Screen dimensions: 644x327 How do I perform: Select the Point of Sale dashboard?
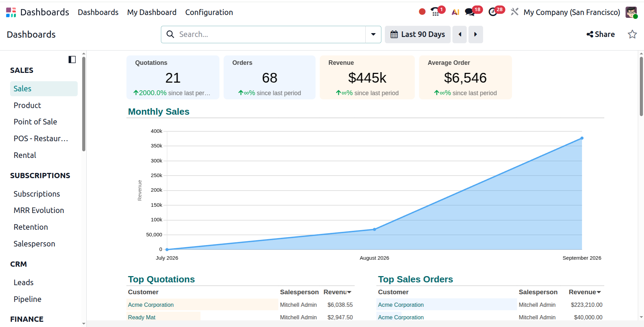click(x=44, y=122)
